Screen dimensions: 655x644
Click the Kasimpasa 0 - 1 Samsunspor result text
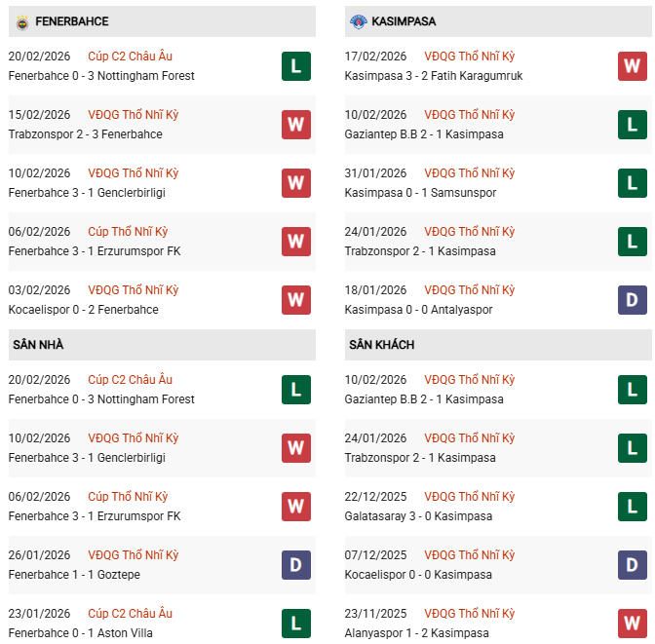(420, 193)
